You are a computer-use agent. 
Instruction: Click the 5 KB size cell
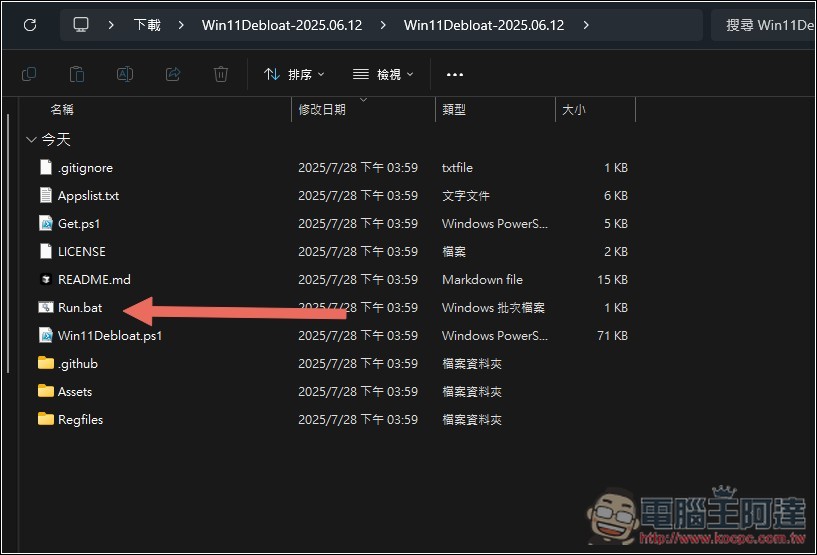(x=616, y=224)
